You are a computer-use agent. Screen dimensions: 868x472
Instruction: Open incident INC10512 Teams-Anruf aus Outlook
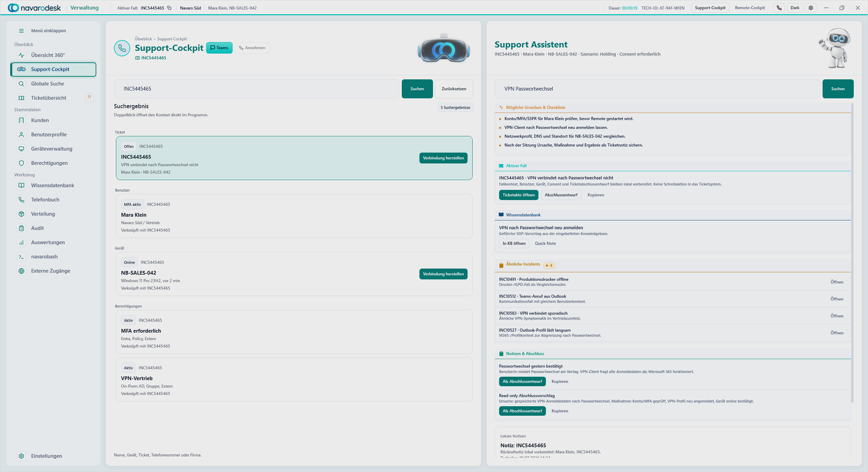(x=837, y=299)
